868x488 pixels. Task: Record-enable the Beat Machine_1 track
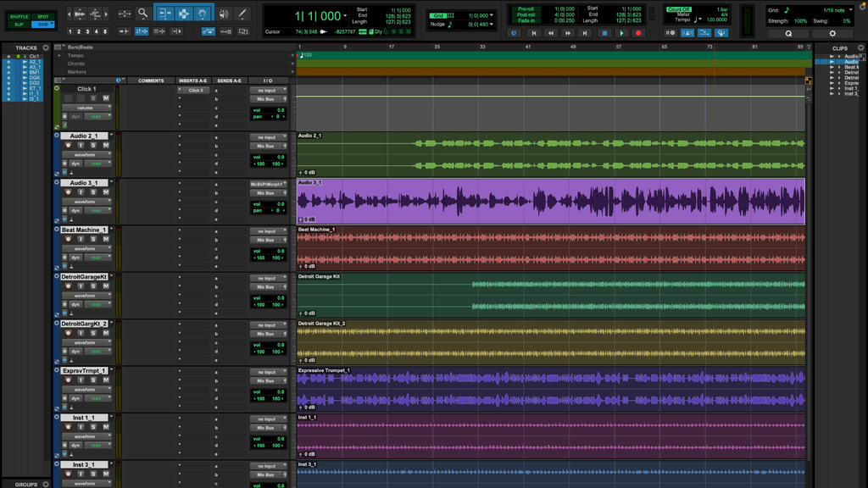(68, 239)
